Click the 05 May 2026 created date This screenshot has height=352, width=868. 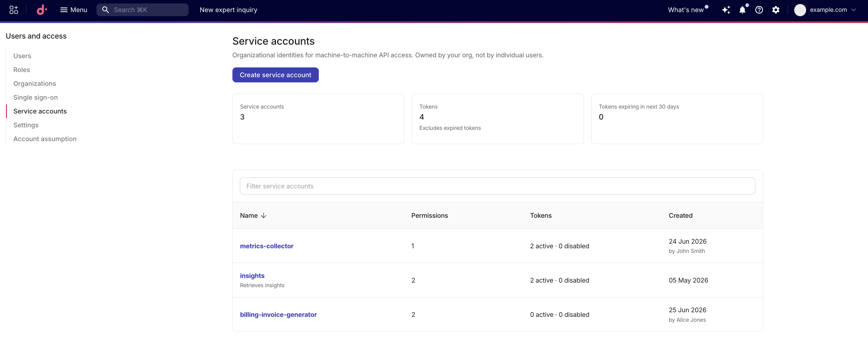(x=688, y=280)
